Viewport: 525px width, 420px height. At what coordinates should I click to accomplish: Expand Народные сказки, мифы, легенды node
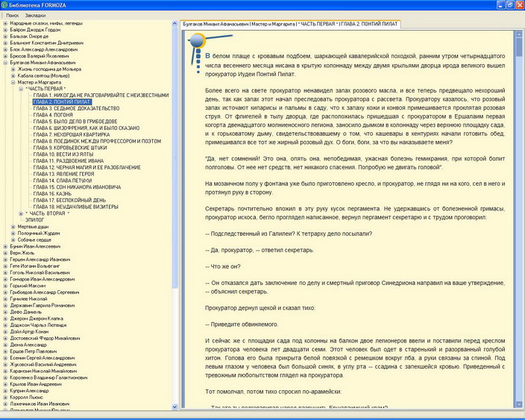coord(5,23)
